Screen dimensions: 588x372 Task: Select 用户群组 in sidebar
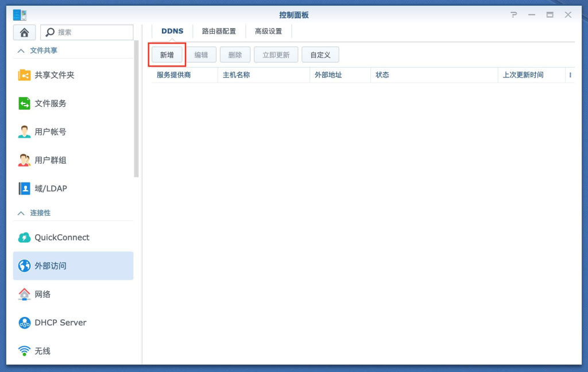(x=55, y=160)
